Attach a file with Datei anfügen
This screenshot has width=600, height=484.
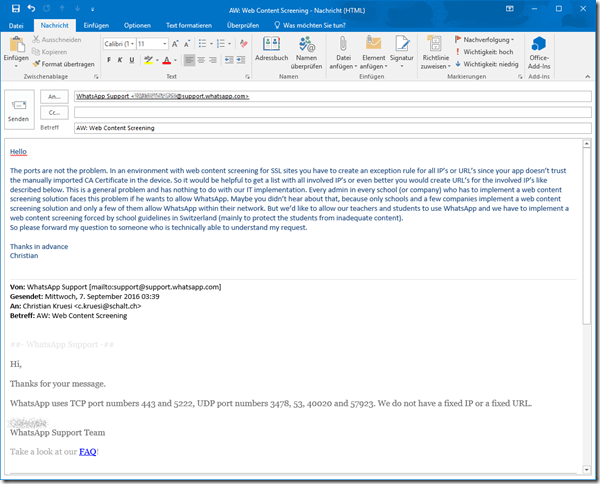[x=343, y=50]
